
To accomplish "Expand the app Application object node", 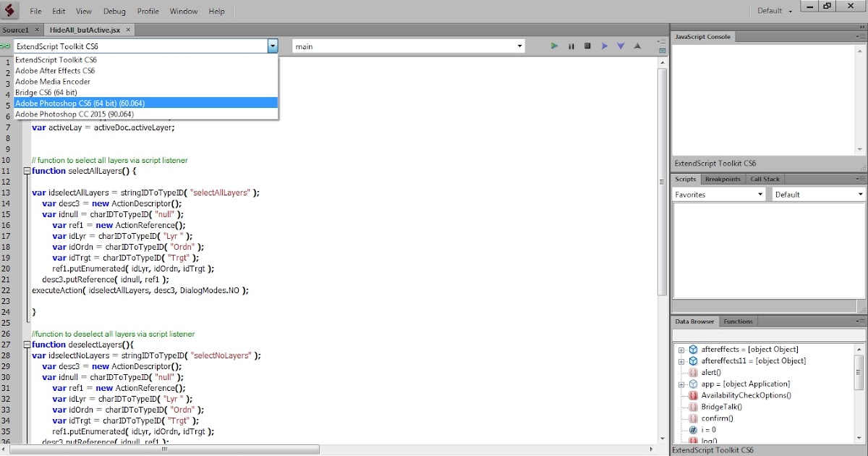I will pyautogui.click(x=681, y=384).
